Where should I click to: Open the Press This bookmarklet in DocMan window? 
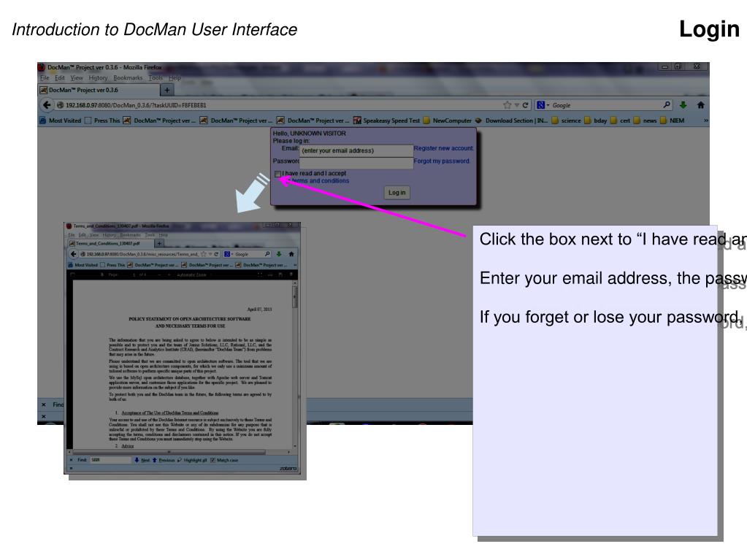(102, 120)
